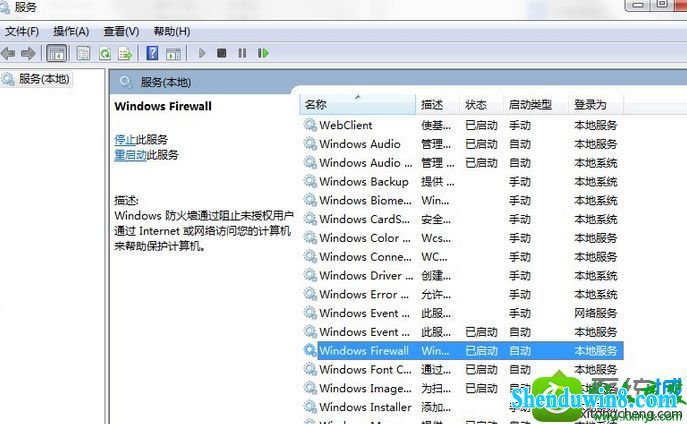This screenshot has width=687, height=424.
Task: Start service with the play icon
Action: [202, 53]
